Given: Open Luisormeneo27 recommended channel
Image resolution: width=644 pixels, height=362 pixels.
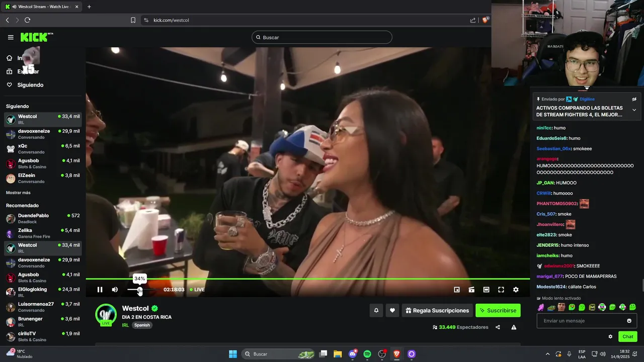Looking at the screenshot, I should (x=43, y=307).
